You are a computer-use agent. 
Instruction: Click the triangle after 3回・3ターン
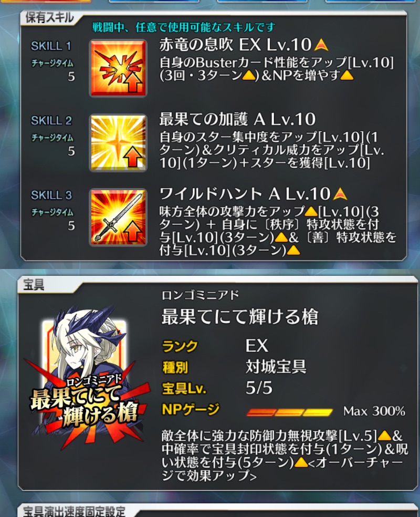249,76
